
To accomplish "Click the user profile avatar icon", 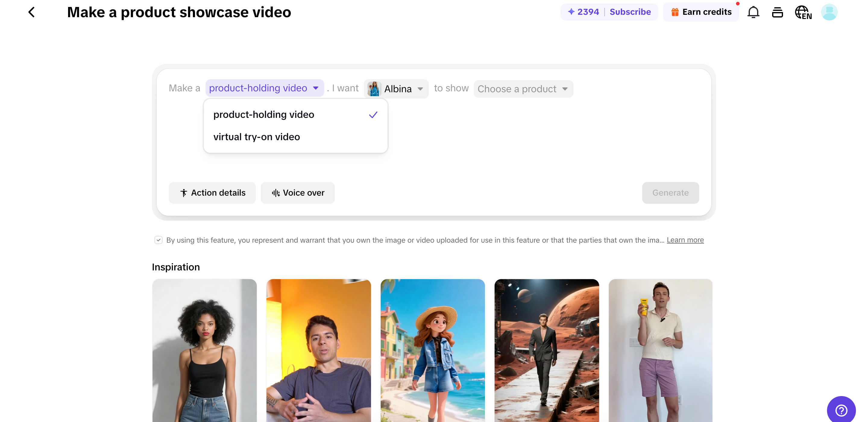I will click(829, 12).
